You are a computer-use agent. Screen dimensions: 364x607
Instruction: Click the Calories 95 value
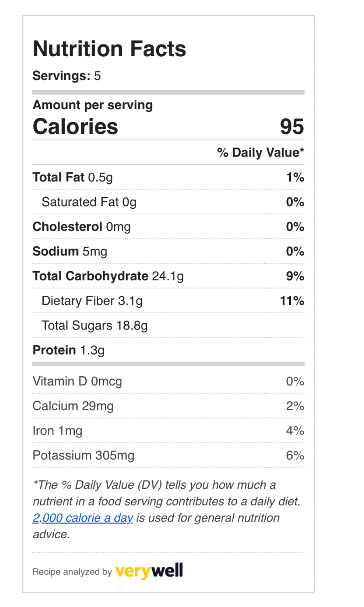(292, 127)
